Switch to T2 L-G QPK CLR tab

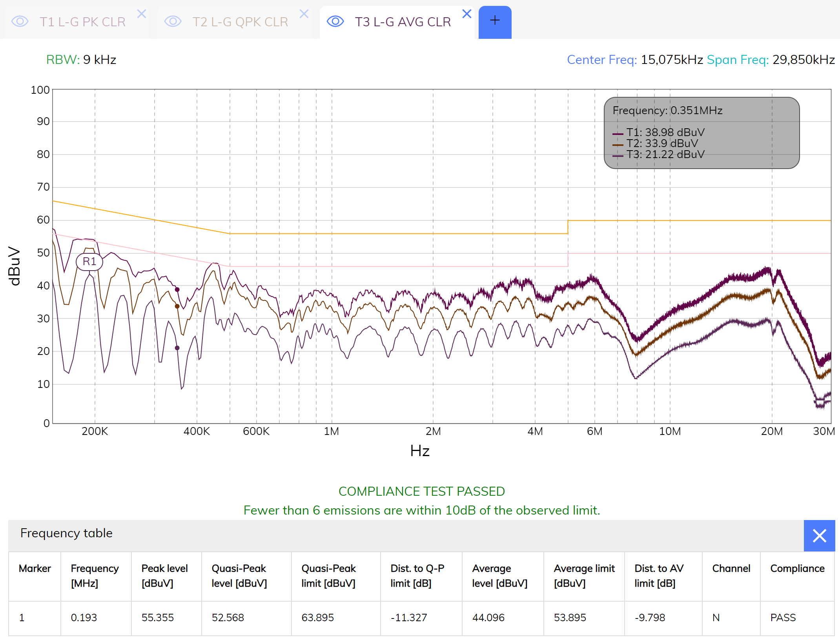tap(240, 22)
